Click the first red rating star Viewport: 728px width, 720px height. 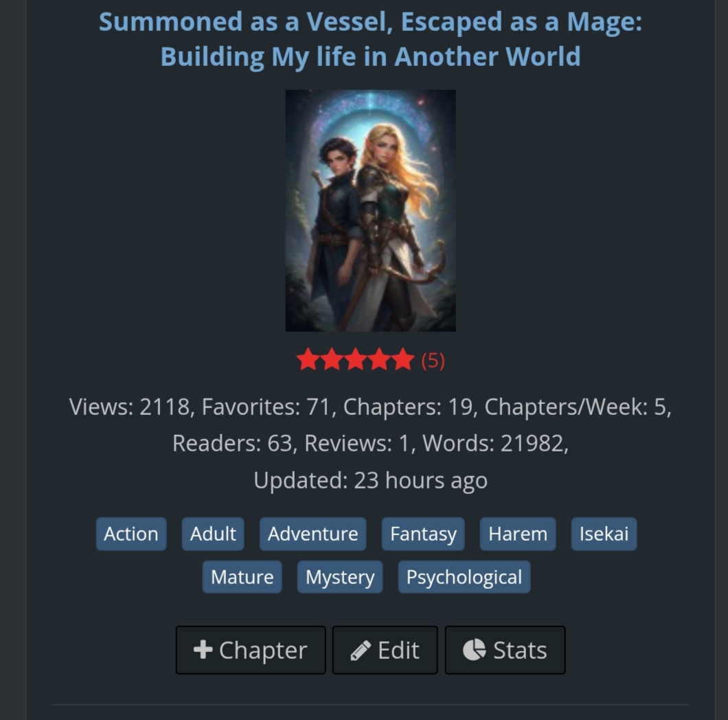[x=308, y=359]
